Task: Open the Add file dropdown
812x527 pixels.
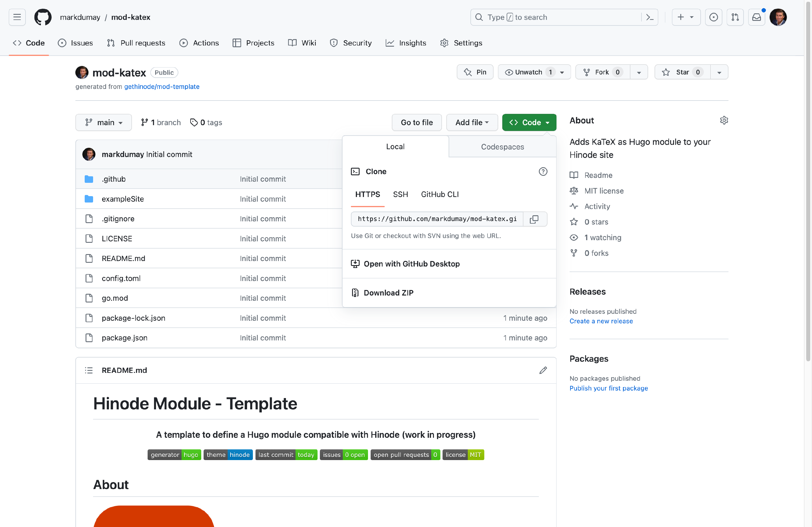Action: 472,122
